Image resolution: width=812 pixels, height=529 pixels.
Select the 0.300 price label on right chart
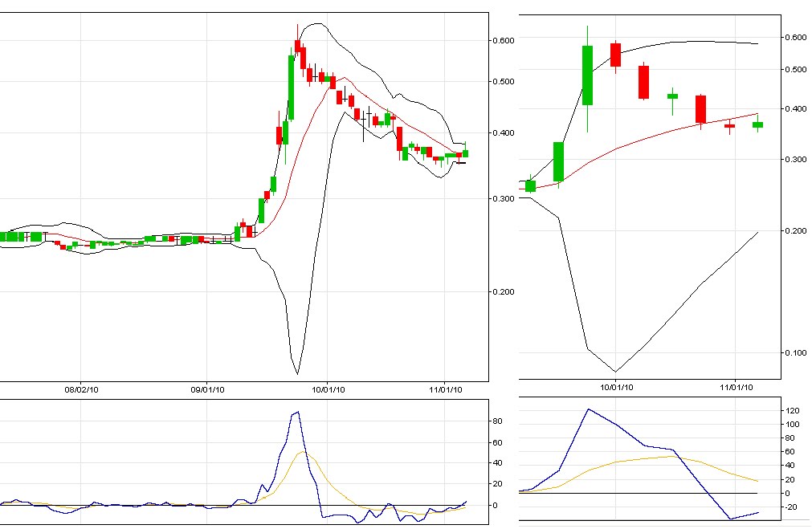tap(796, 160)
